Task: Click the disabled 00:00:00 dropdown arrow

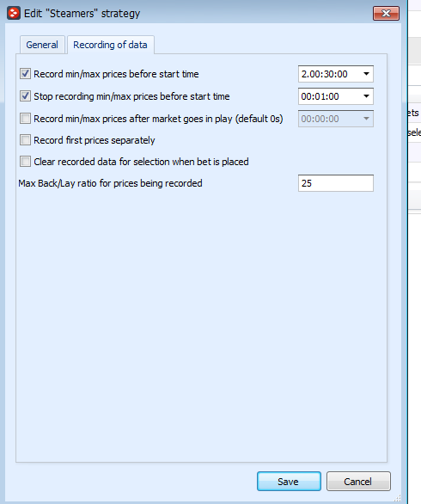Action: pos(366,119)
